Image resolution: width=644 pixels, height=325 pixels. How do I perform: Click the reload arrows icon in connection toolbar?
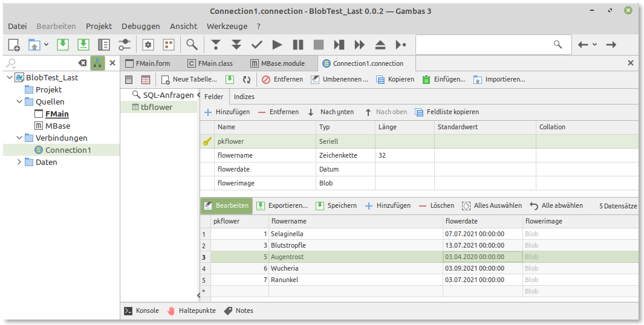pos(247,79)
